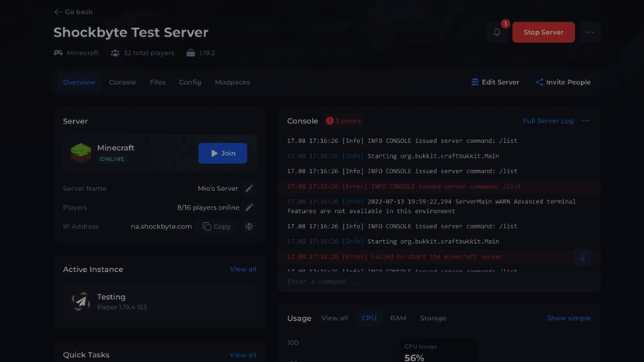Click the 32 total players label
This screenshot has width=644, height=362.
click(149, 53)
